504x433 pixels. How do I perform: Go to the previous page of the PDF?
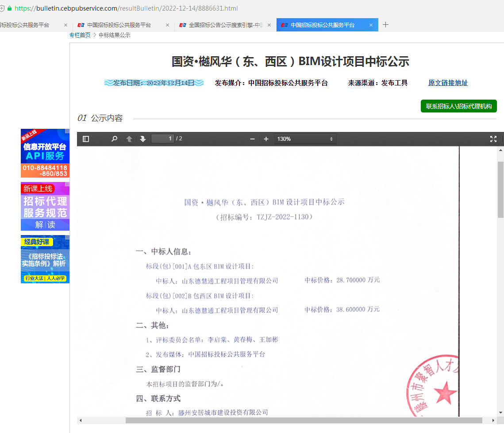(128, 139)
